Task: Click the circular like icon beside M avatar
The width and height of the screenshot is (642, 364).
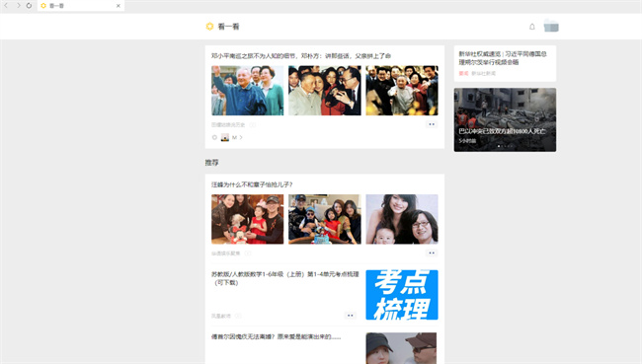Action: (x=214, y=137)
